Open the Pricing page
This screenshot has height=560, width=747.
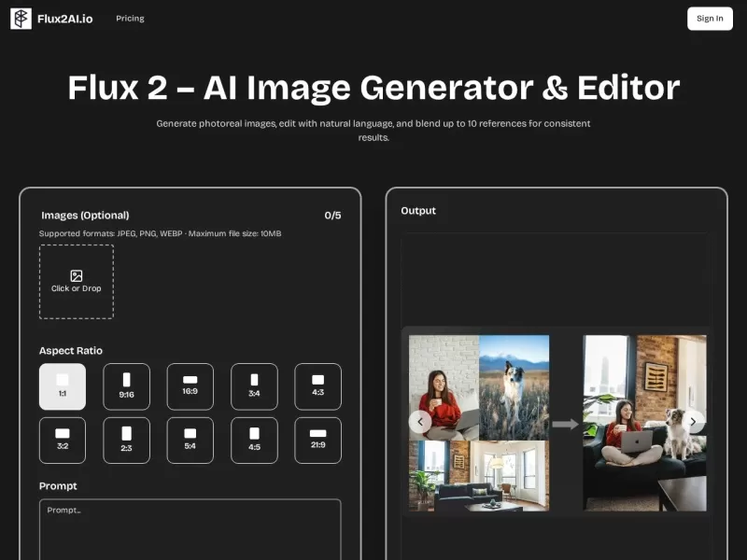pos(130,18)
